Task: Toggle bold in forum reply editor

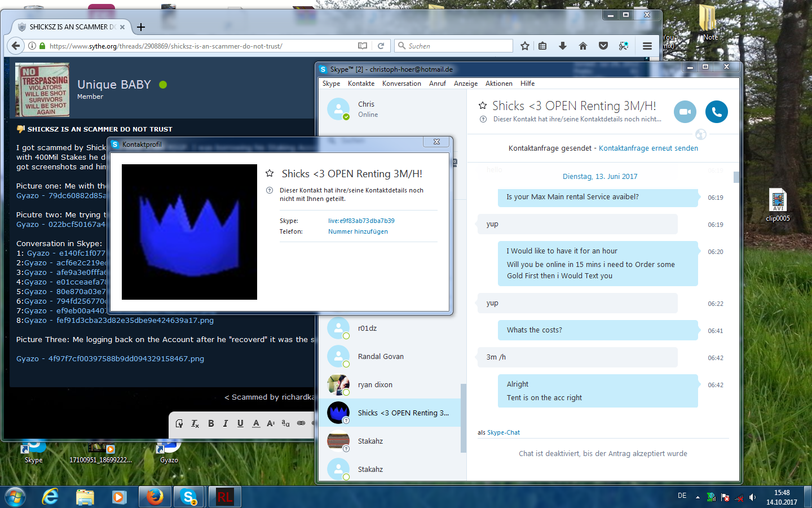Action: pos(211,423)
